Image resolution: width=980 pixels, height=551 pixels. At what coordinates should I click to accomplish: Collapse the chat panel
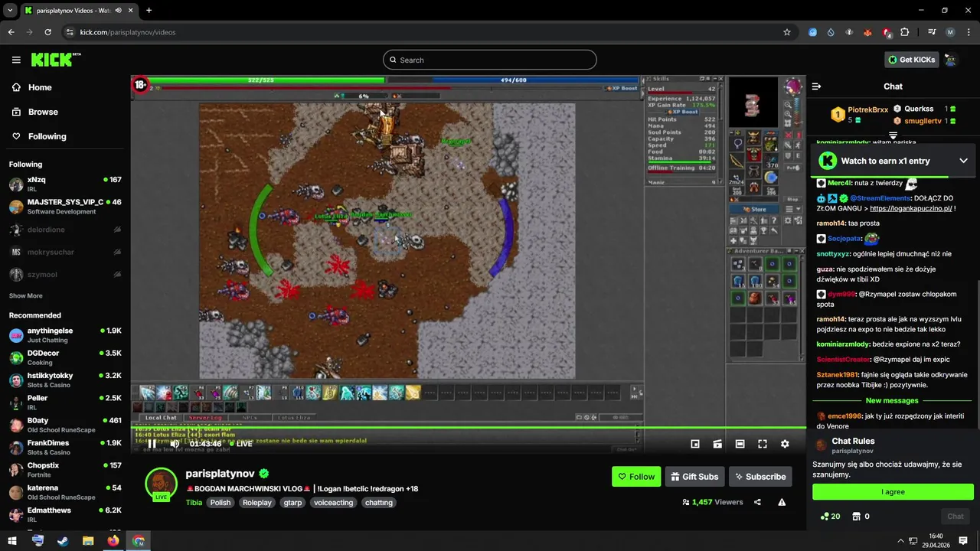point(816,86)
